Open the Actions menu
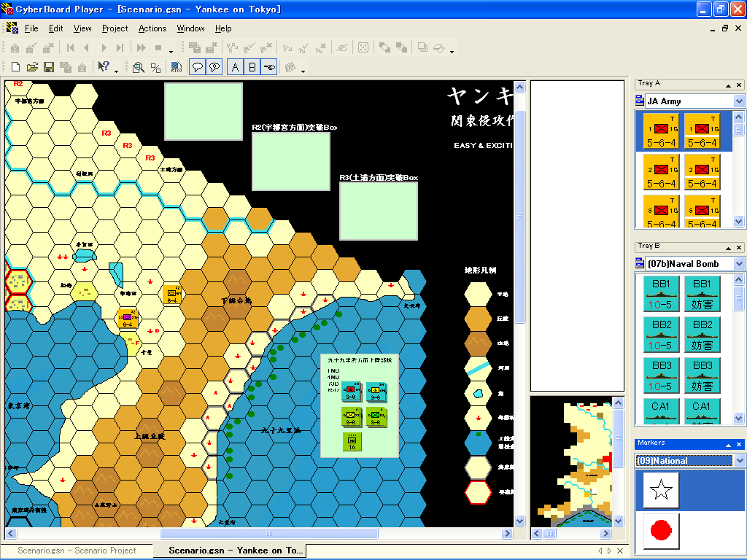Viewport: 747px width, 560px height. click(x=152, y=28)
